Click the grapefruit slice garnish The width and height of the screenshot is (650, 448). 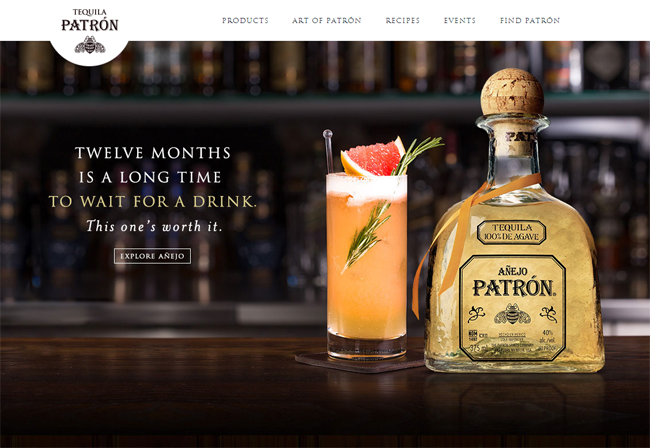[372, 158]
